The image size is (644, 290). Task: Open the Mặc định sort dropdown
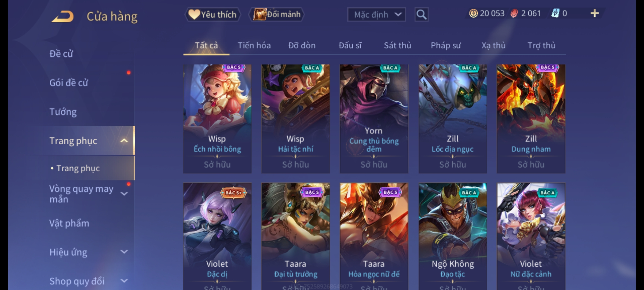tap(376, 15)
